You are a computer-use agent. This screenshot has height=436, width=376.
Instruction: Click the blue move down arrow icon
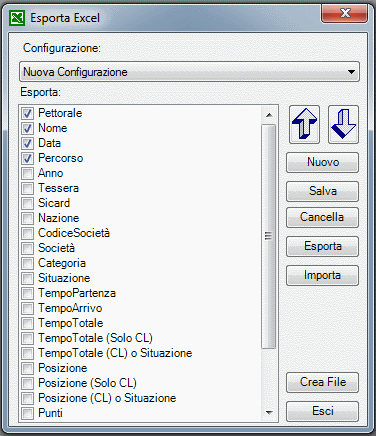(x=343, y=124)
